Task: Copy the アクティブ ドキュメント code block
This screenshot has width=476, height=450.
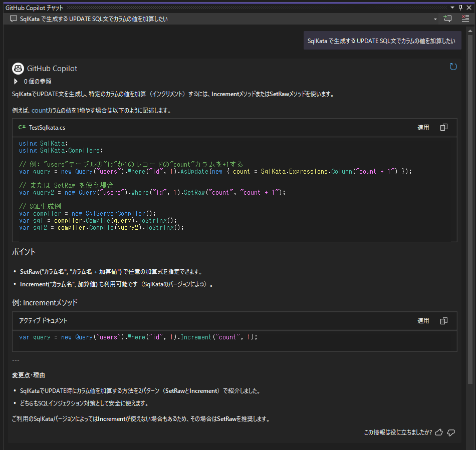Action: 444,321
